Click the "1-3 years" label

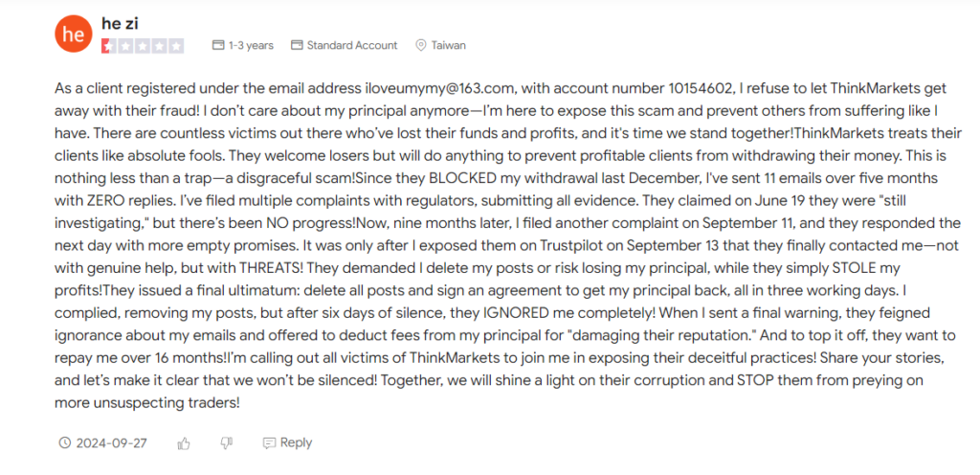click(x=251, y=45)
